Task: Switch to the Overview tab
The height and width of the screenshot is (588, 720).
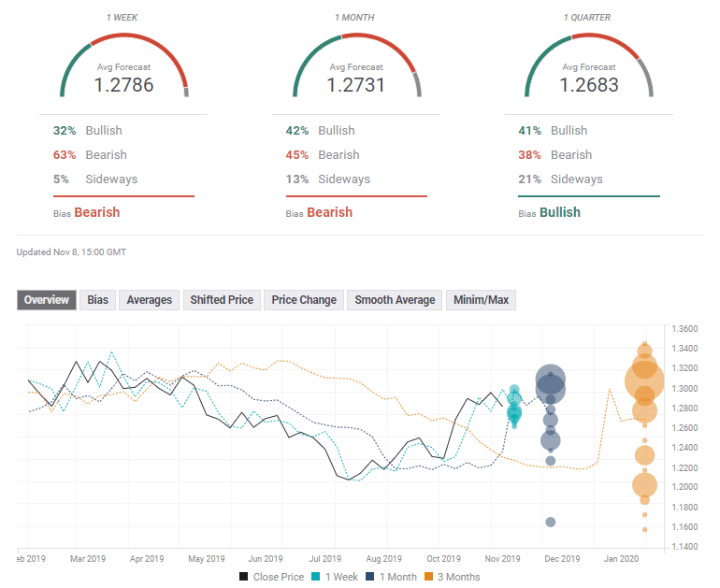Action: pos(47,300)
